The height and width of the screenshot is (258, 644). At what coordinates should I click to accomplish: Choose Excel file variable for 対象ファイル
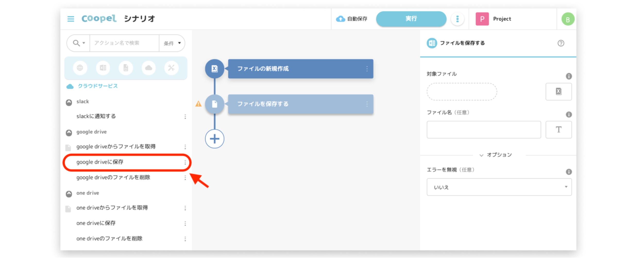pyautogui.click(x=558, y=91)
